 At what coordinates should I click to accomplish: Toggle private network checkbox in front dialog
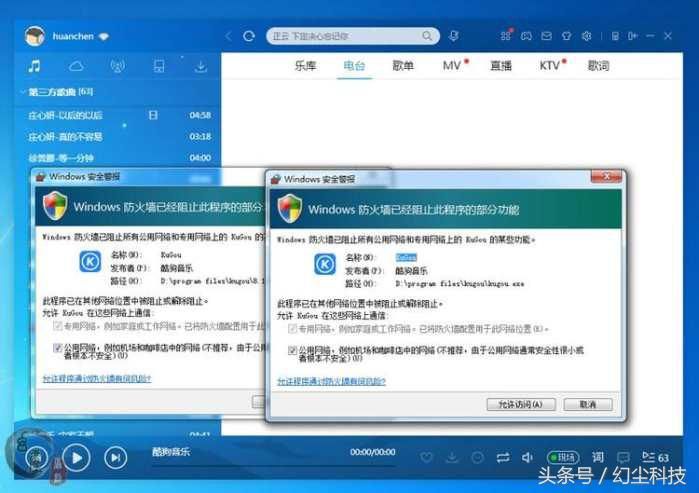point(292,329)
